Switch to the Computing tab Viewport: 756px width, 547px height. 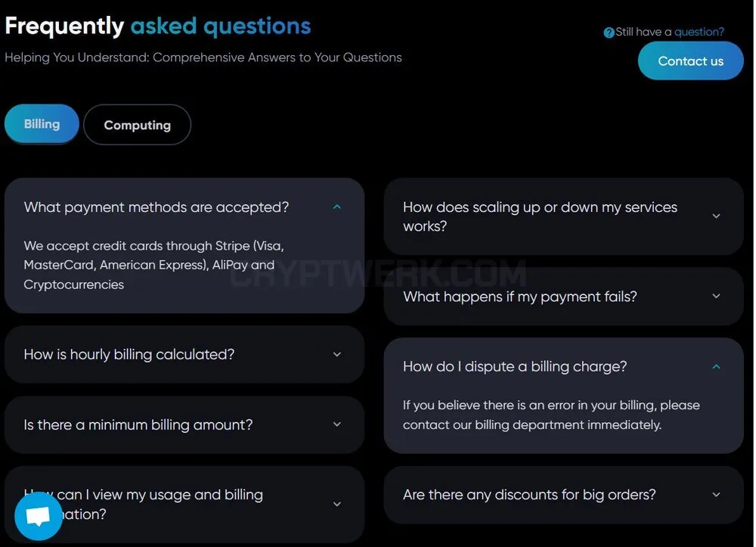[x=138, y=125]
